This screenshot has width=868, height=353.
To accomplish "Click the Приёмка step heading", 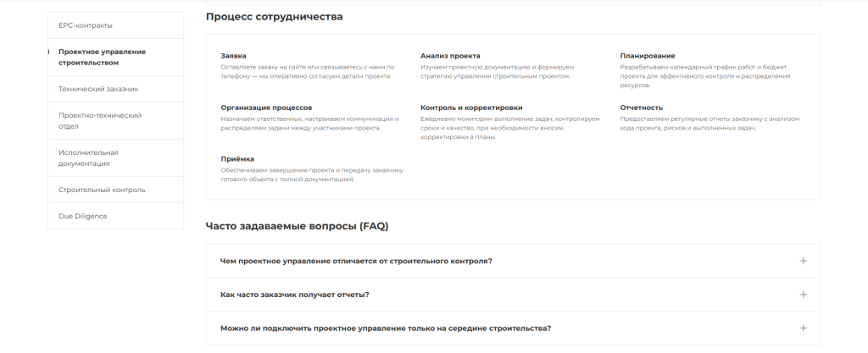I will pyautogui.click(x=237, y=158).
